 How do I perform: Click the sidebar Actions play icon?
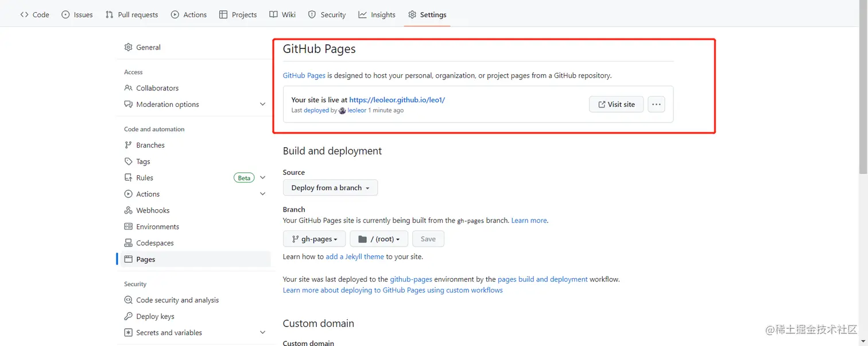tap(129, 194)
